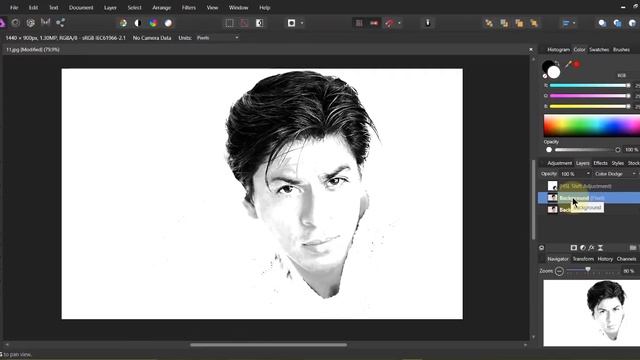
Task: Click the color picker eyedropper icon
Action: pos(568,64)
